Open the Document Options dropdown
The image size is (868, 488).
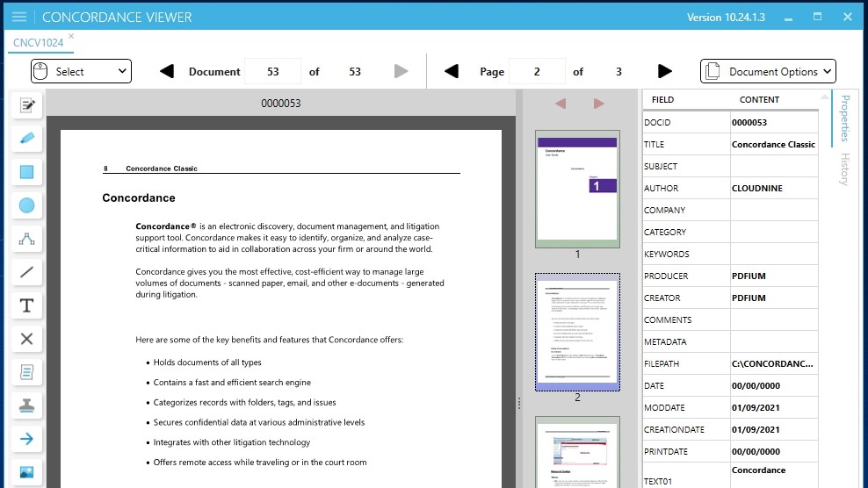point(768,71)
